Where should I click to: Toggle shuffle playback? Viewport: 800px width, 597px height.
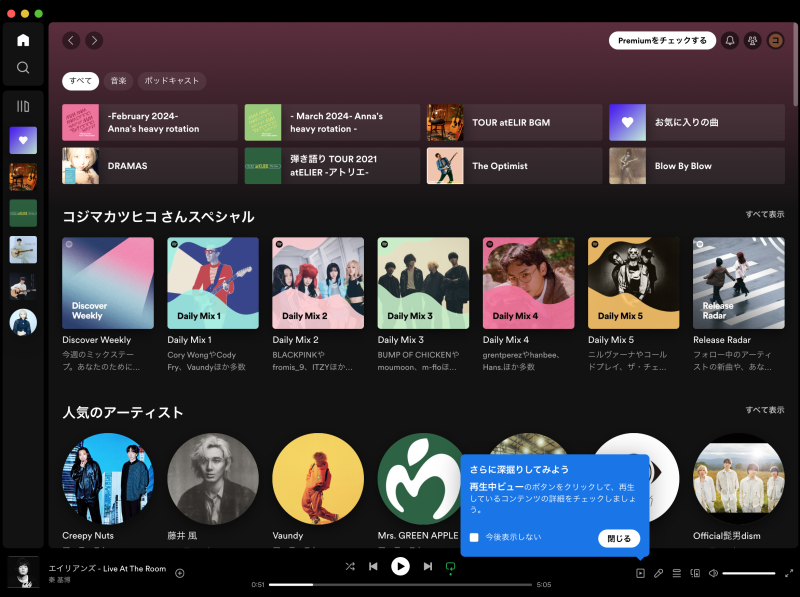(350, 566)
